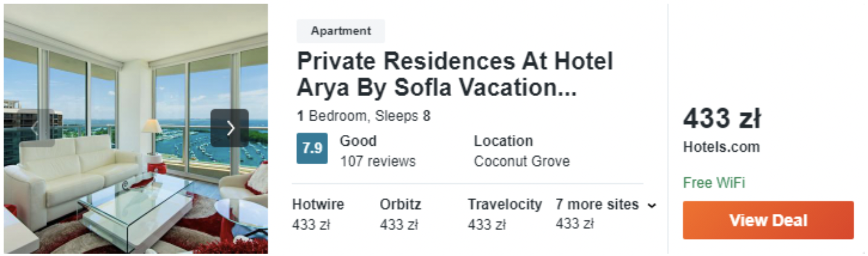Click the Location heading

503,141
